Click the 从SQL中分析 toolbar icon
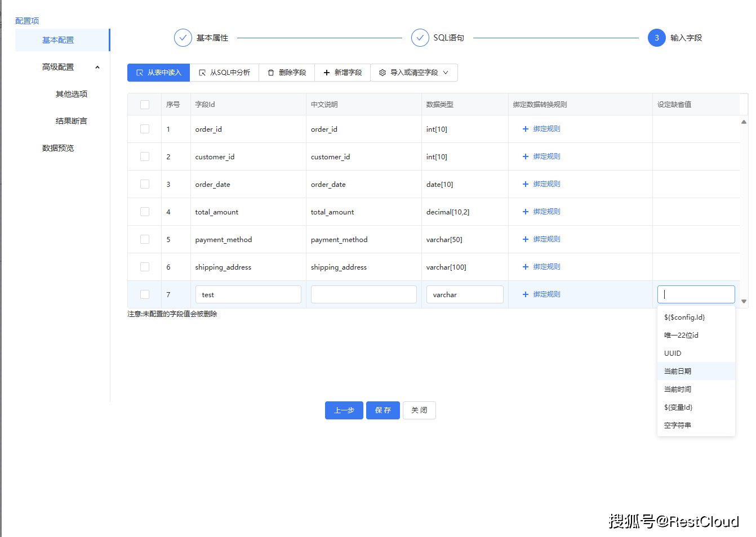This screenshot has width=756, height=537. [202, 73]
